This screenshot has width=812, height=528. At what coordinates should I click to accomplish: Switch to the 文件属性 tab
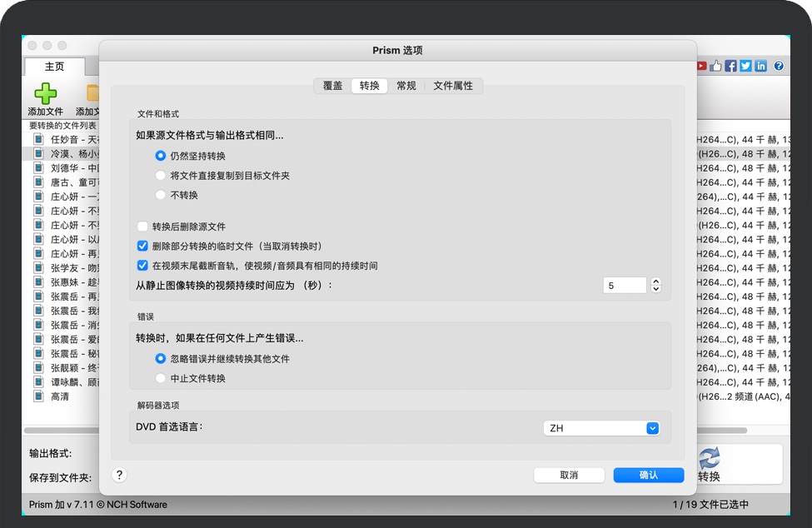[452, 86]
